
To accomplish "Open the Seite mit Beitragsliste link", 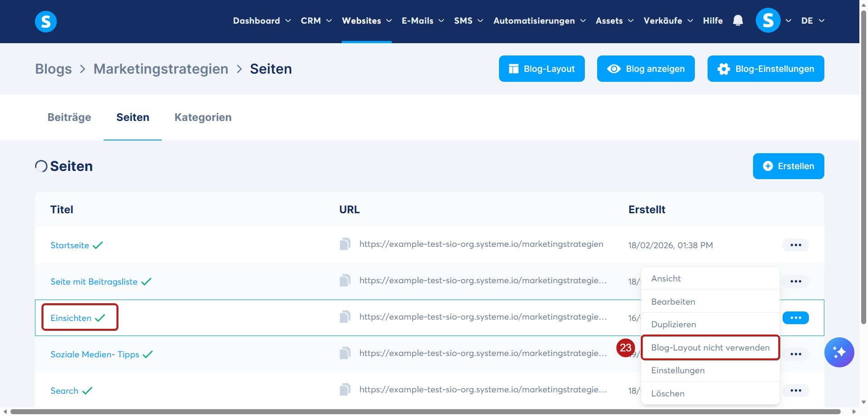I will point(94,282).
